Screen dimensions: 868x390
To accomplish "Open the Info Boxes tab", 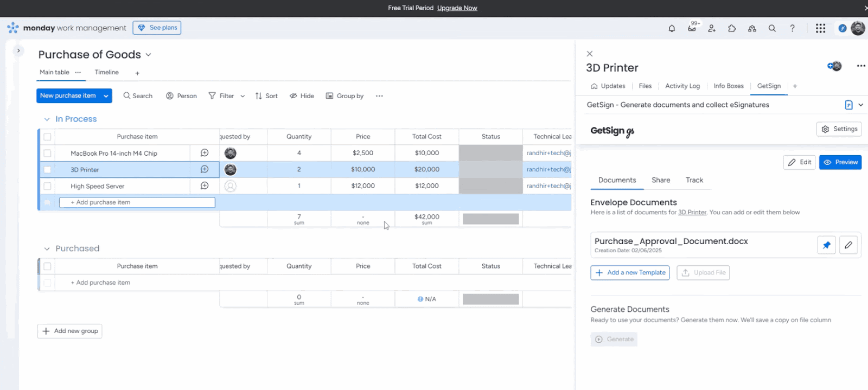I will coord(729,86).
